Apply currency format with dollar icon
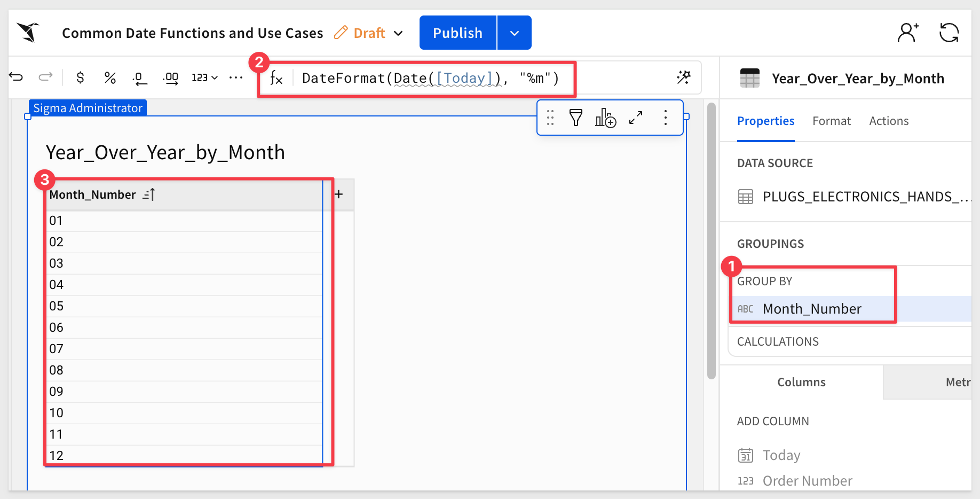The image size is (980, 499). point(80,78)
